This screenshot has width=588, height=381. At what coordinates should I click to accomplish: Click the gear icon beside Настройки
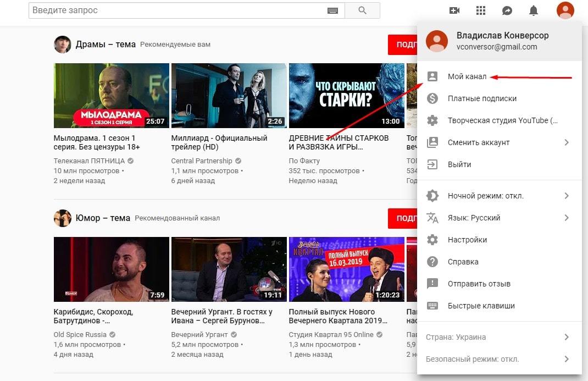(432, 240)
